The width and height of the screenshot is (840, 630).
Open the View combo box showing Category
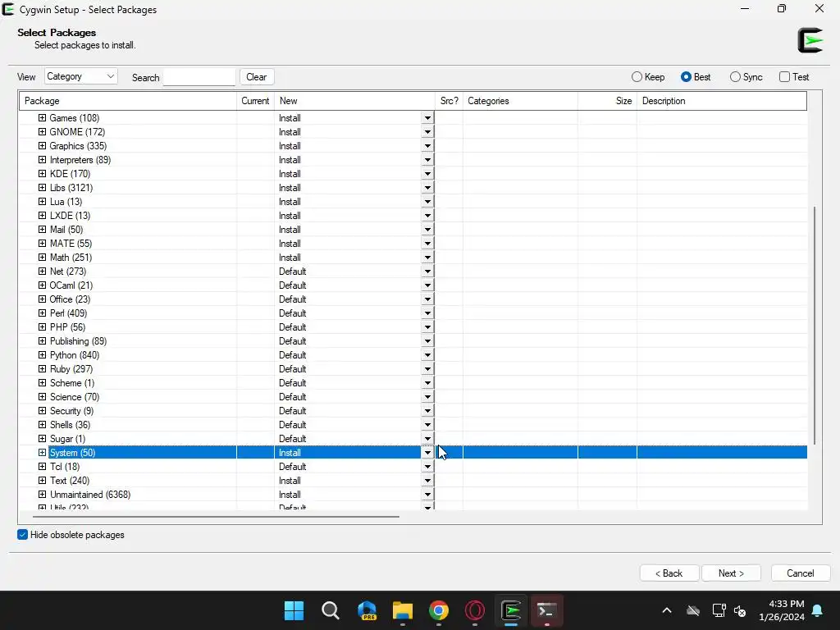pyautogui.click(x=81, y=76)
